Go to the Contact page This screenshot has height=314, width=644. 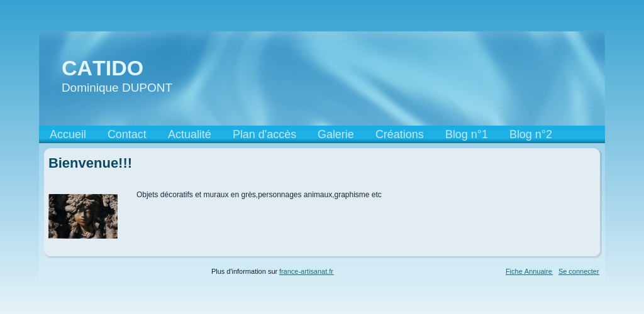point(127,134)
